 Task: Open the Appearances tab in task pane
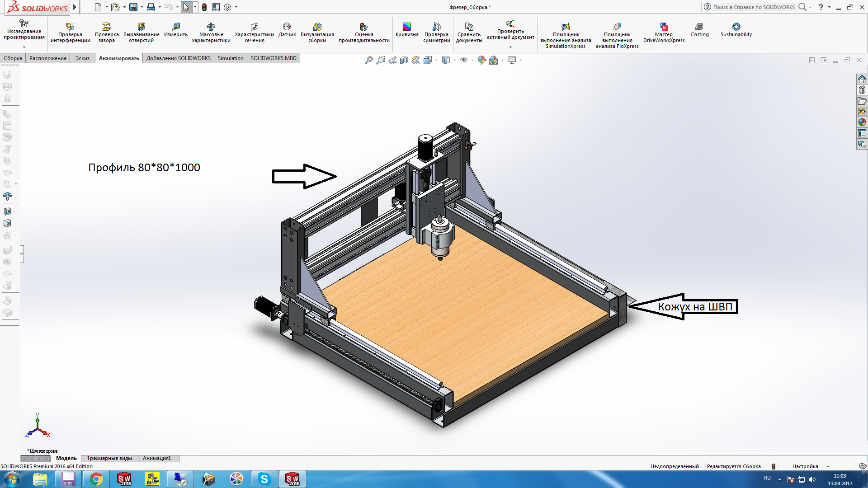(862, 122)
